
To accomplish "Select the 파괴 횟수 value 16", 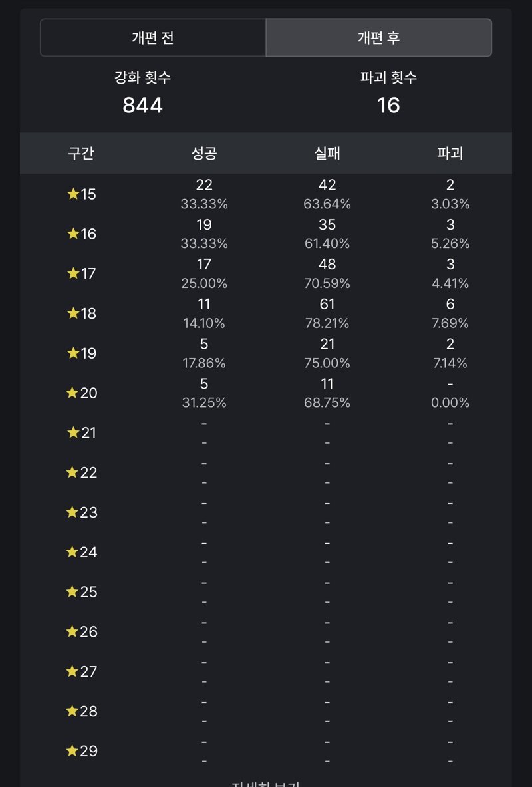I will point(388,105).
